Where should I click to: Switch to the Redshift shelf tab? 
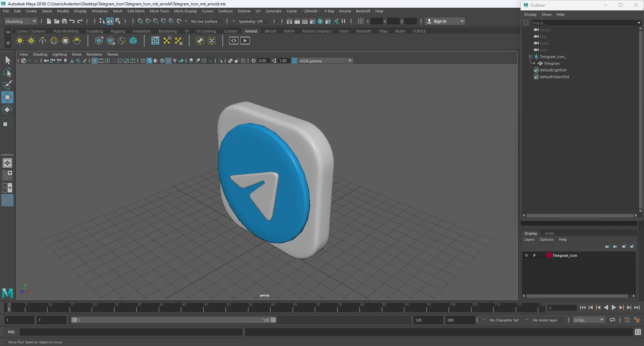[364, 31]
